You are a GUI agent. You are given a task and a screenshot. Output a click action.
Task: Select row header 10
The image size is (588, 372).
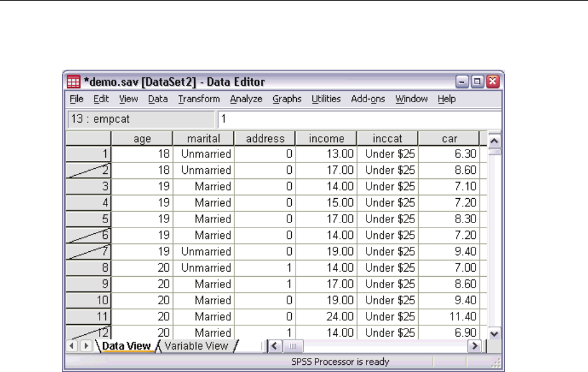(89, 300)
